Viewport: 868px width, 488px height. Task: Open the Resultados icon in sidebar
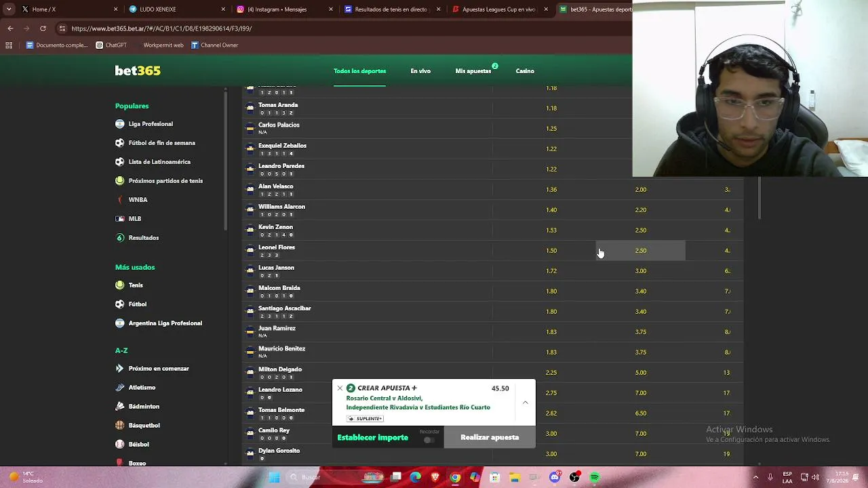coord(120,238)
